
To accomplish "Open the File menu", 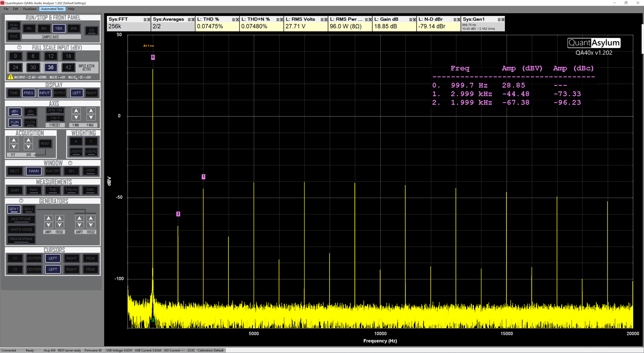I will tap(6, 9).
